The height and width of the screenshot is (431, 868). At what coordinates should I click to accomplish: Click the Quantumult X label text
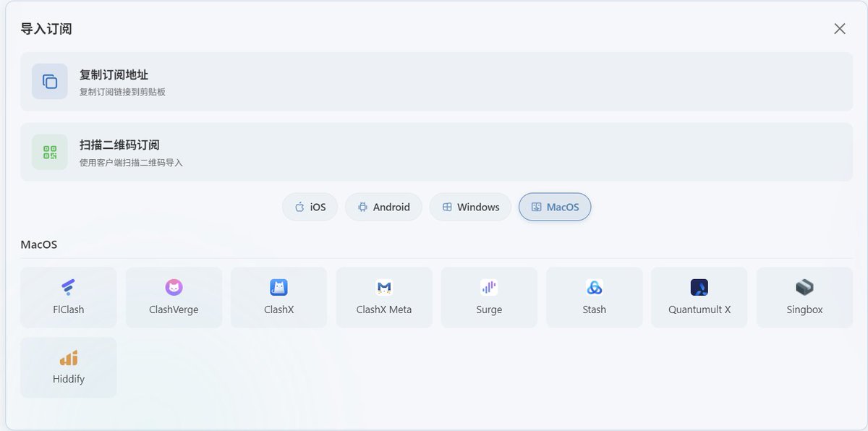point(699,310)
